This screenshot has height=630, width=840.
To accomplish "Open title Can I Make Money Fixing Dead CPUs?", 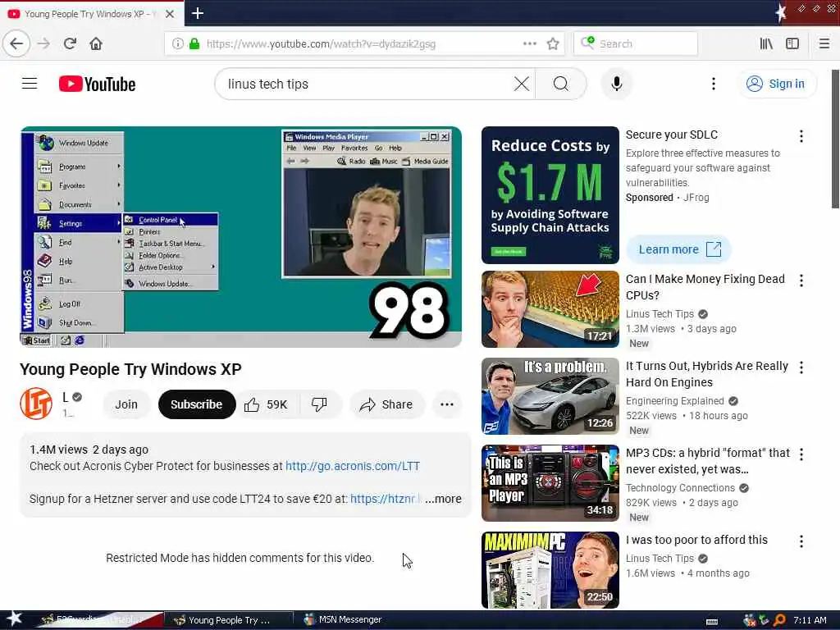I will coord(705,287).
